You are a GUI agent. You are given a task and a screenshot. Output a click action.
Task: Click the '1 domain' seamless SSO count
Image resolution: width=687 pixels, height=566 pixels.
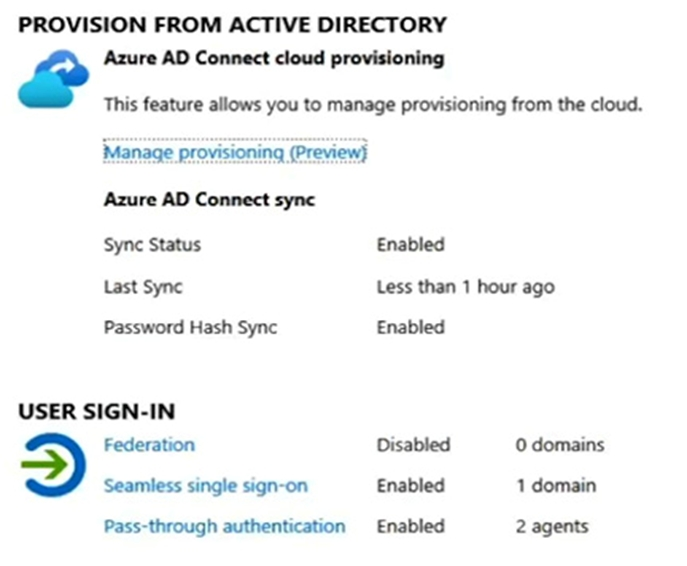[x=556, y=485]
